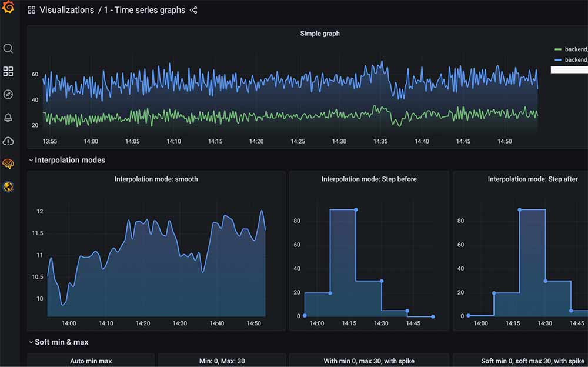Toggle the green backend legend series
The height and width of the screenshot is (367, 588).
pyautogui.click(x=571, y=49)
